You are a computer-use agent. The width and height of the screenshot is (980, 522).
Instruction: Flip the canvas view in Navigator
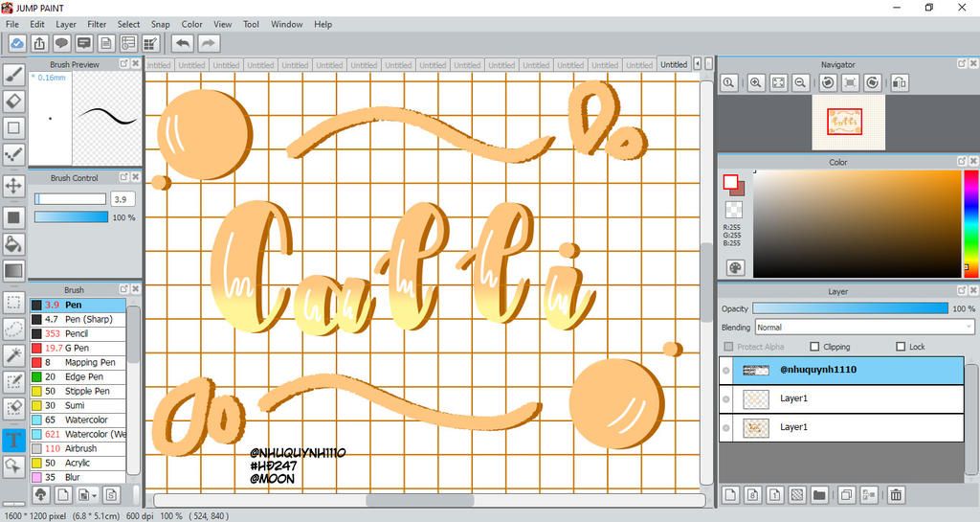[900, 82]
